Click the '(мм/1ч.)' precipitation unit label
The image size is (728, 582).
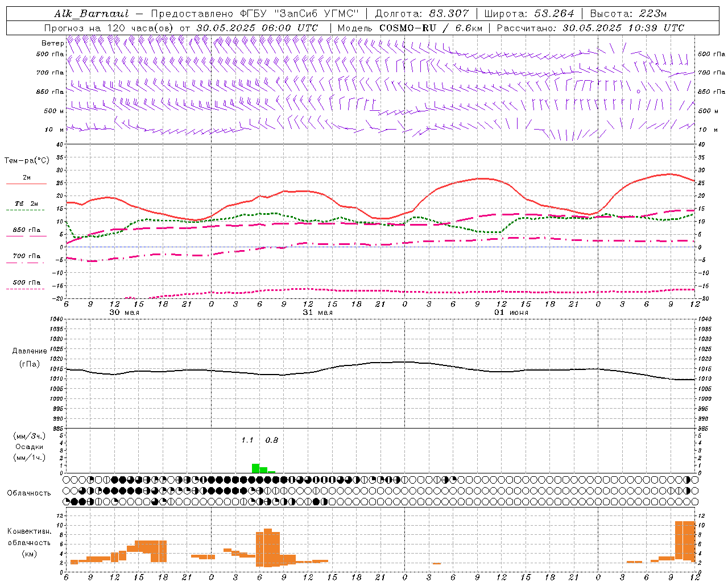pyautogui.click(x=29, y=458)
